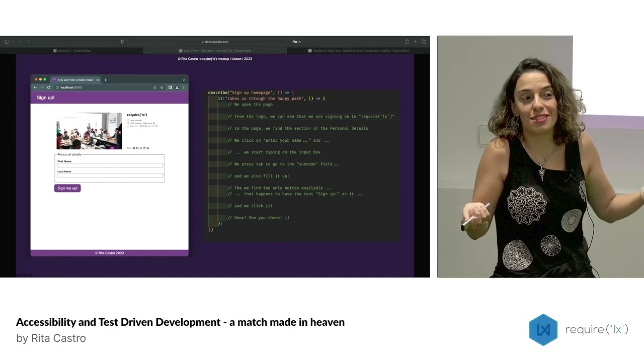Viewport: 644px width, 362px height.
Task: Toggle the Safari sidebar icon
Action: [7, 42]
